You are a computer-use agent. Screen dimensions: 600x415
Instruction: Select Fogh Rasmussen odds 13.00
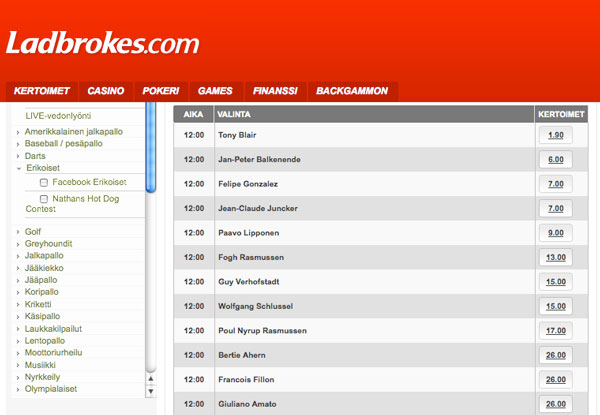(556, 257)
